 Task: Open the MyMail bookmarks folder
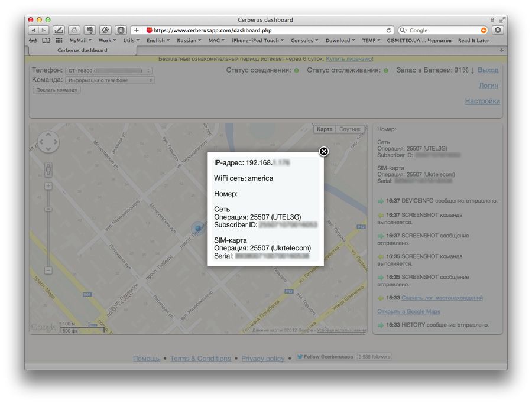point(80,41)
